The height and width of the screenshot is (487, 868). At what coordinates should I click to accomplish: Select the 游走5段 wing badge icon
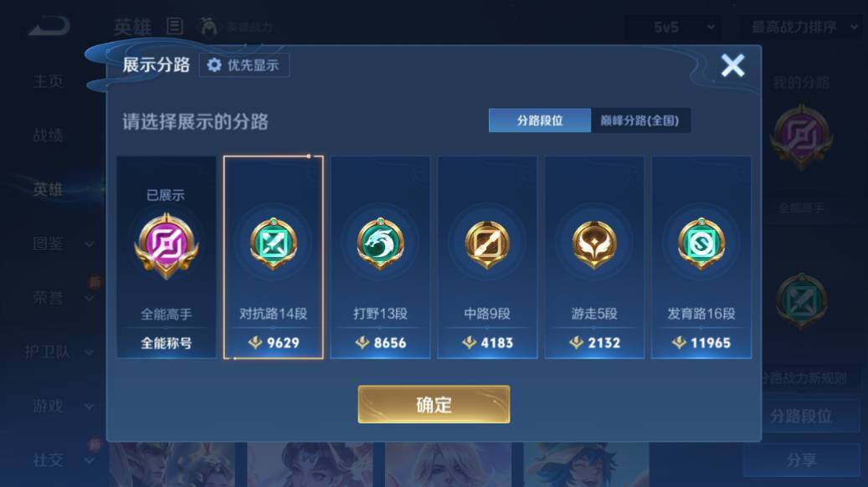(x=594, y=243)
